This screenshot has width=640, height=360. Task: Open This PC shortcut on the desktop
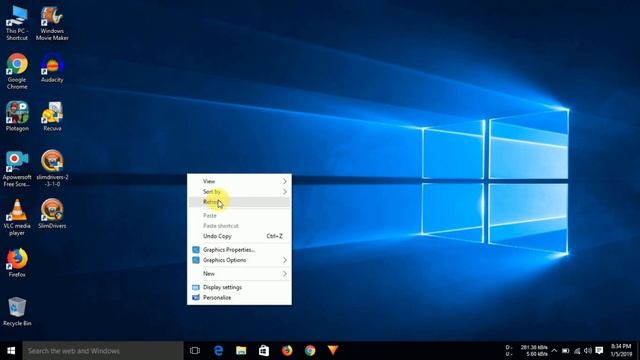[x=17, y=23]
